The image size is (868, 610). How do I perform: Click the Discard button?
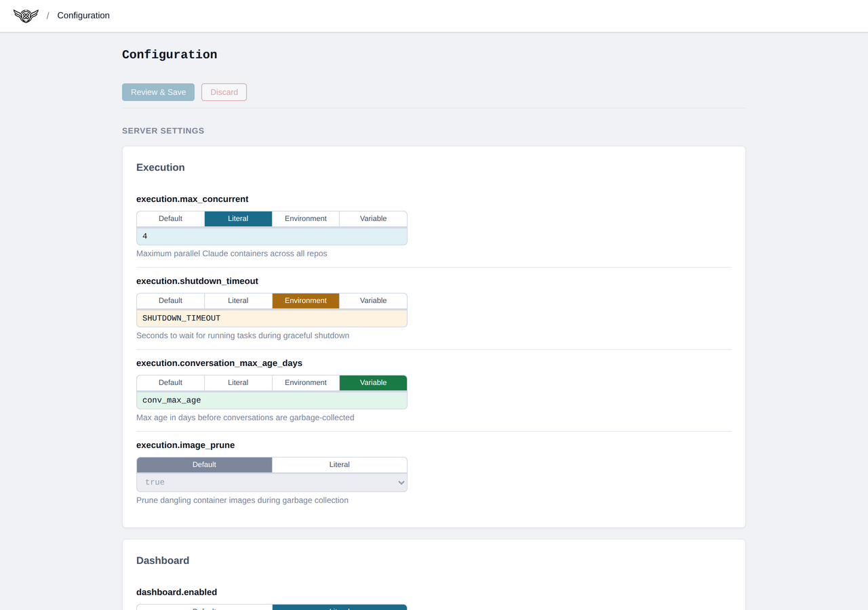224,91
